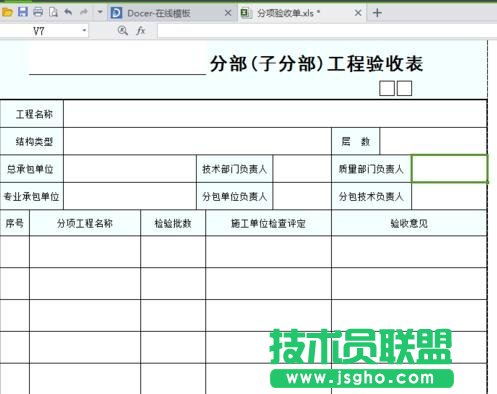
Task: Select the 结构类型 label cell
Action: coord(32,141)
